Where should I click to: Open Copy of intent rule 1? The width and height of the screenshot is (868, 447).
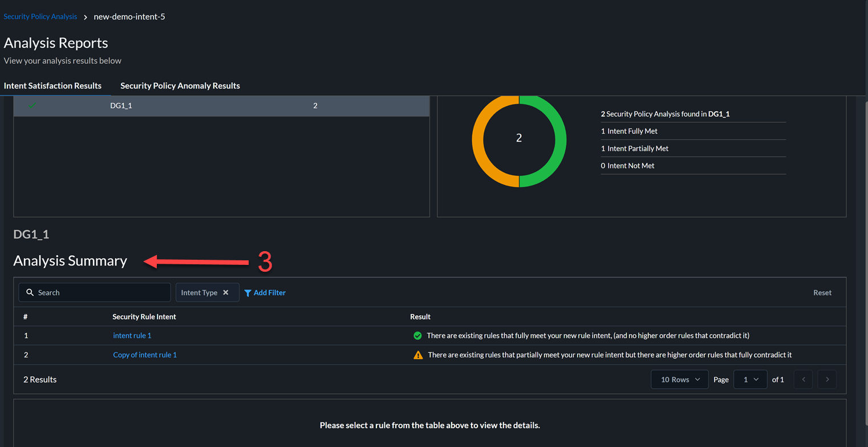coord(145,355)
